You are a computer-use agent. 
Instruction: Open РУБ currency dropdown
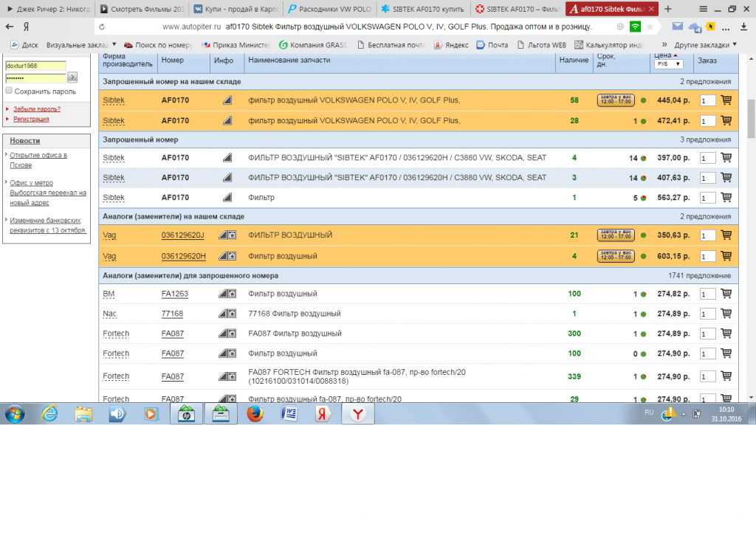(x=668, y=64)
